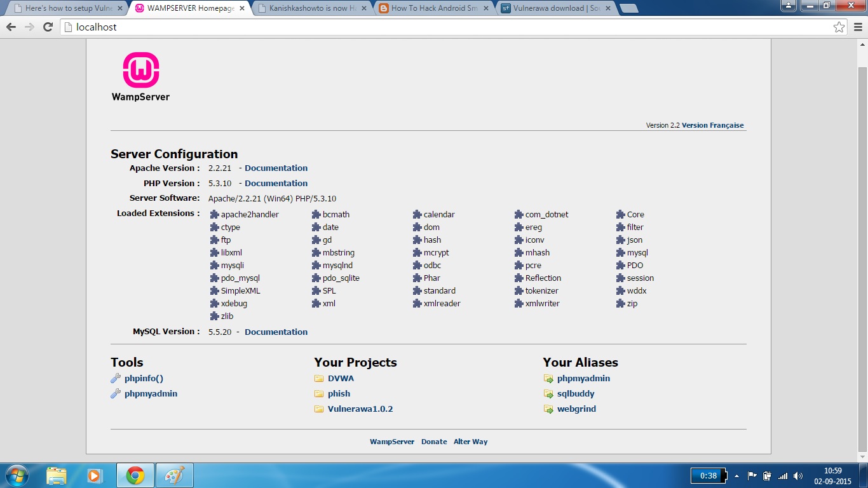
Task: Click the WampServer logo
Action: point(140,76)
